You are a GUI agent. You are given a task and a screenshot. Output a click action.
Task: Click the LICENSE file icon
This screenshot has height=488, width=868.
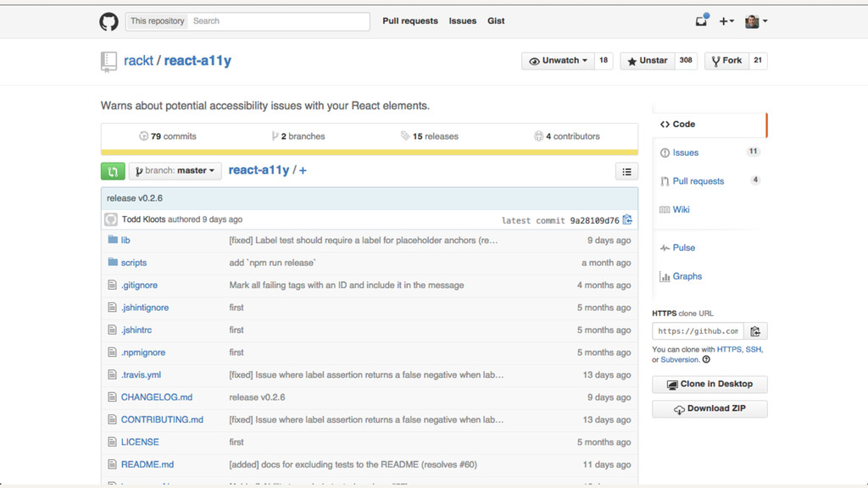[113, 441]
